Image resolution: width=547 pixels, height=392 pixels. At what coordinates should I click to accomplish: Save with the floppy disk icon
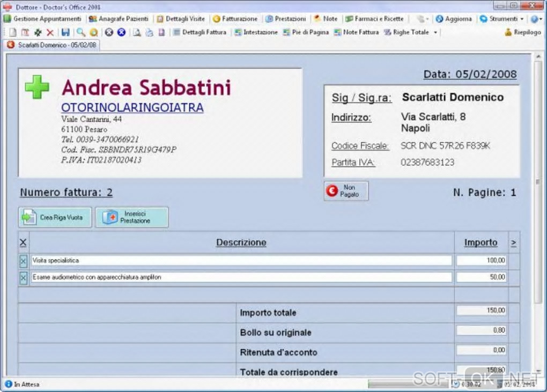[65, 32]
